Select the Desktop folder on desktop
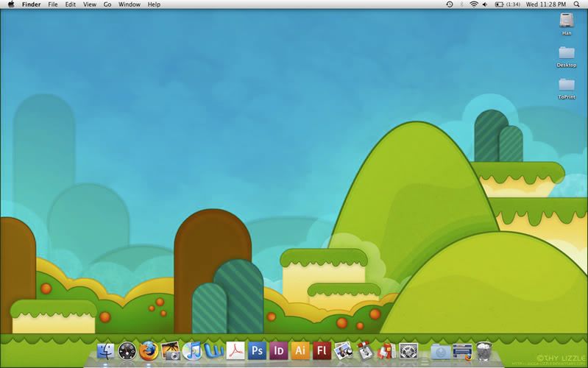The width and height of the screenshot is (588, 368). [x=567, y=57]
